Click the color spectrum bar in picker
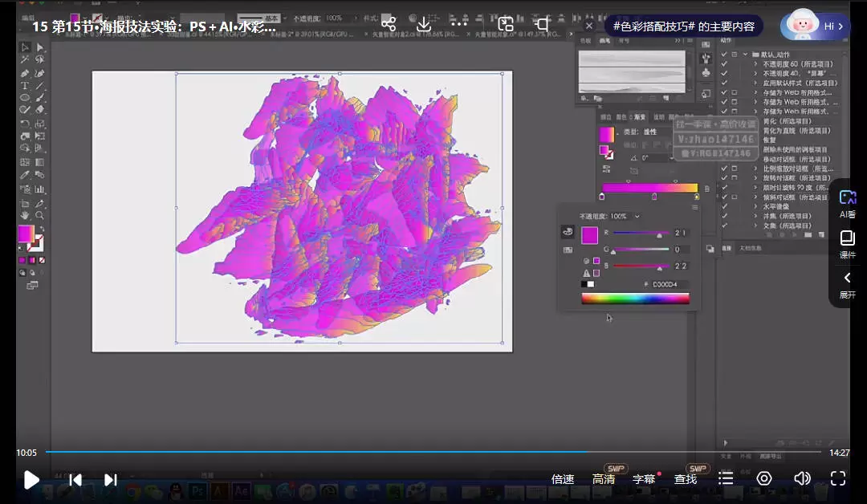 tap(635, 299)
